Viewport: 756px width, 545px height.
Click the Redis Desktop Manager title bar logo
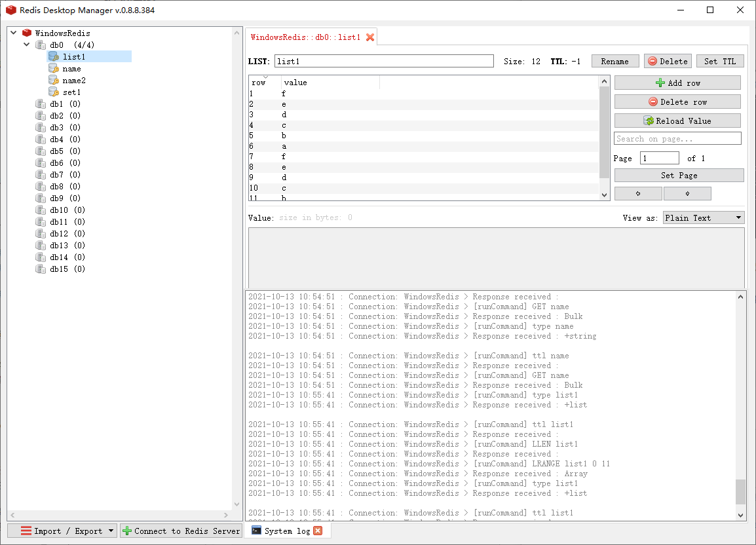[10, 10]
